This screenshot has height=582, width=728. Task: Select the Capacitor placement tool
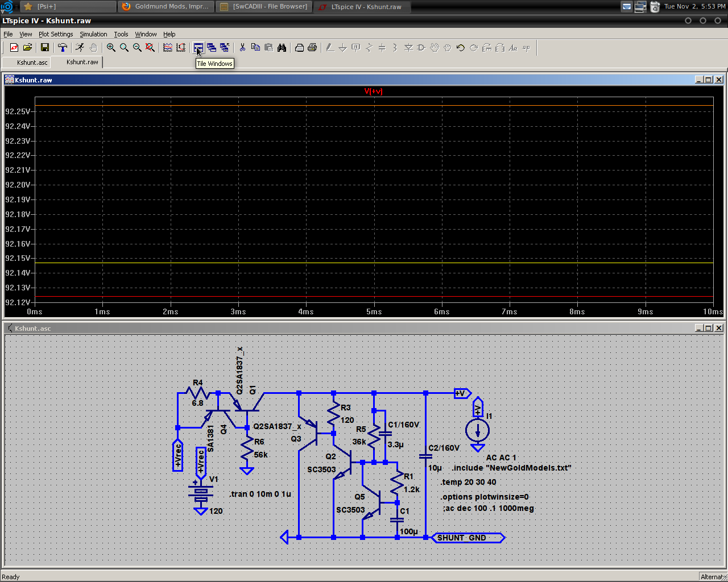[382, 48]
